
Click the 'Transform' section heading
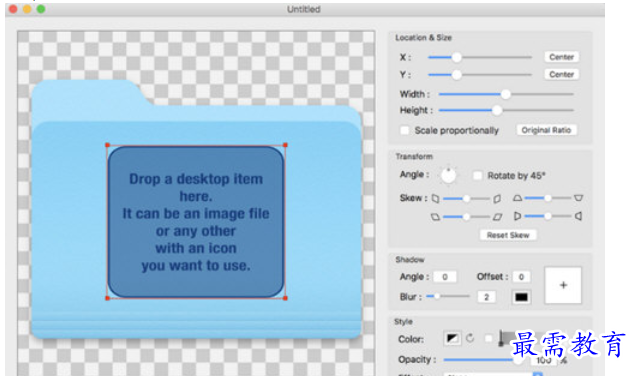tap(414, 156)
